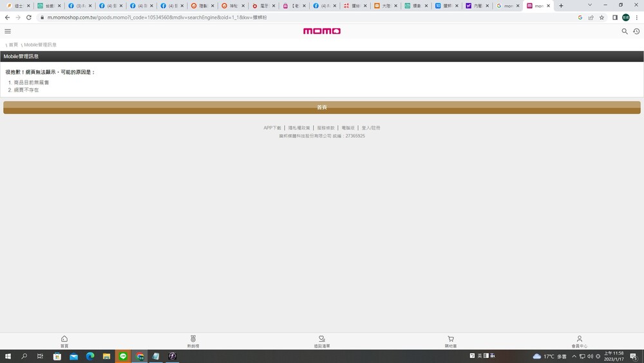This screenshot has width=644, height=363.
Task: Click the momo search magnifier icon
Action: (624, 31)
